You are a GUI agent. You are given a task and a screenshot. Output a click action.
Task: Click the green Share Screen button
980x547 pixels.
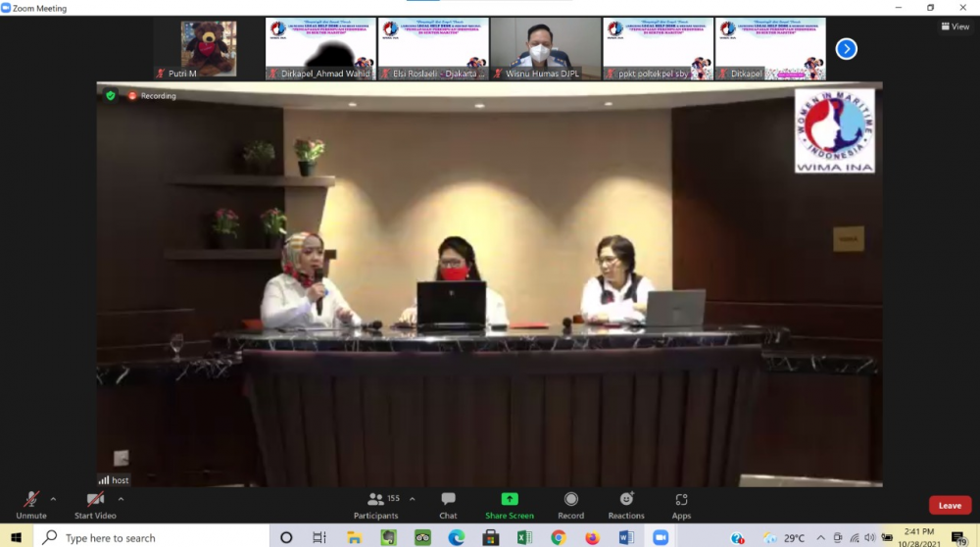pyautogui.click(x=510, y=505)
